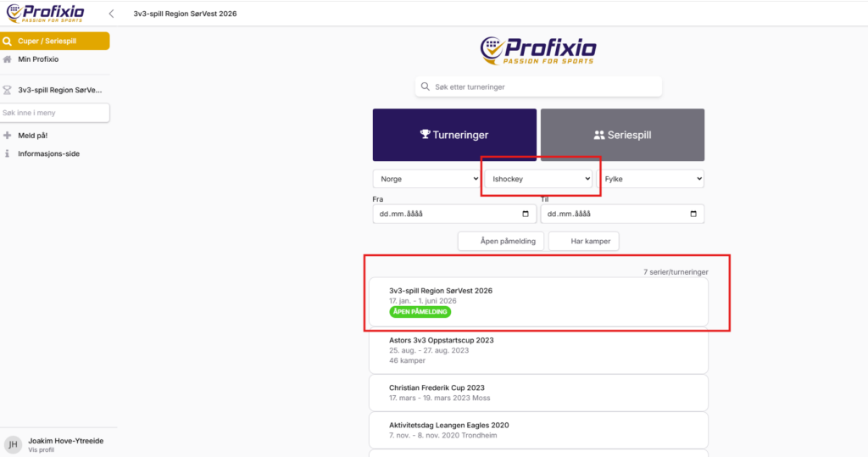Click the magnifier icon beside Cuper / Seriespill

pyautogui.click(x=8, y=41)
